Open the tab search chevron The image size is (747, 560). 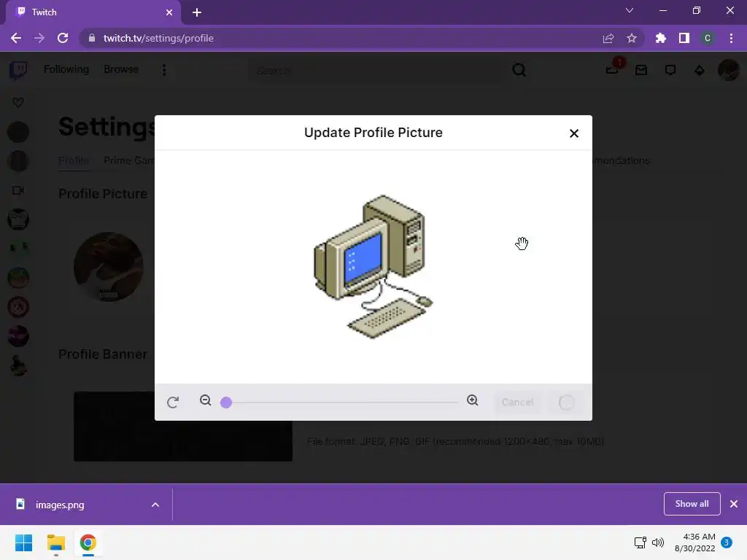[630, 10]
